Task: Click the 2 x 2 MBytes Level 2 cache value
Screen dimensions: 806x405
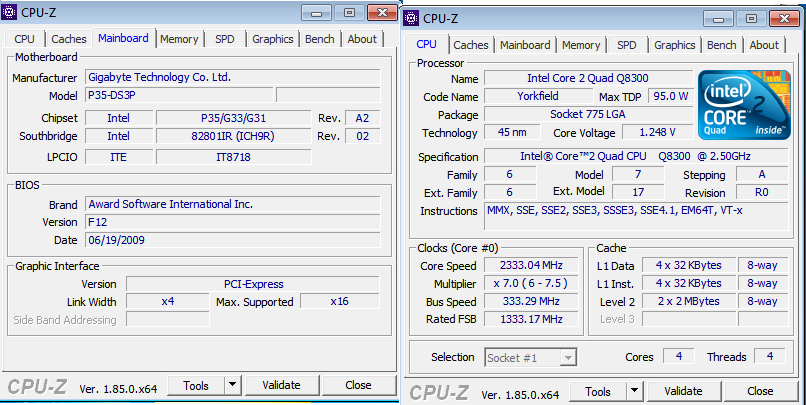Action: click(689, 301)
